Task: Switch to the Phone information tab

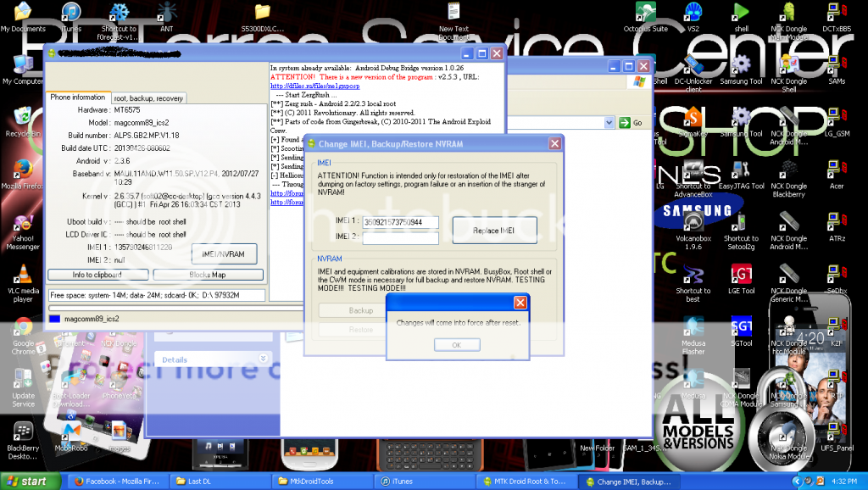Action: tap(77, 97)
